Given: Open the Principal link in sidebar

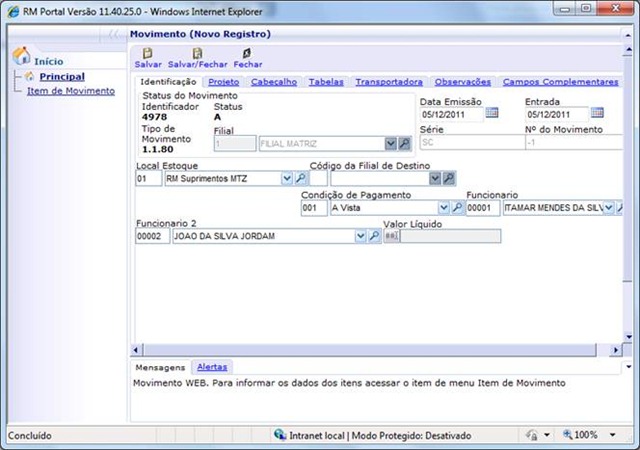Looking at the screenshot, I should click(62, 76).
